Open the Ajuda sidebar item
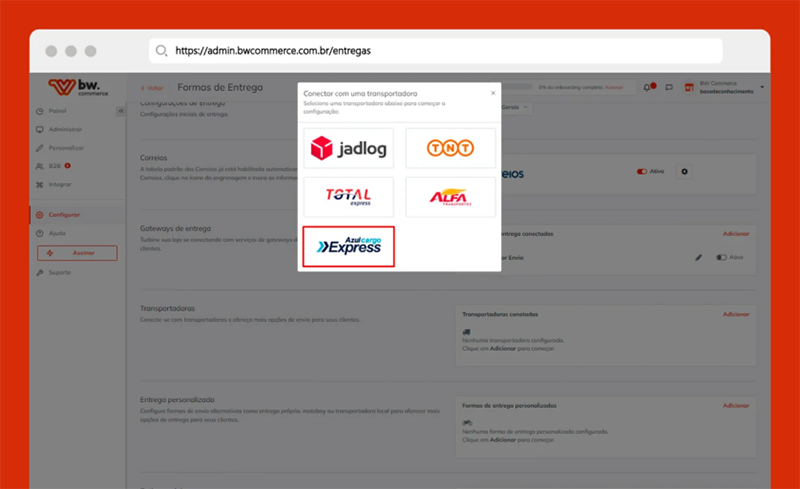This screenshot has width=800, height=489. coord(57,233)
